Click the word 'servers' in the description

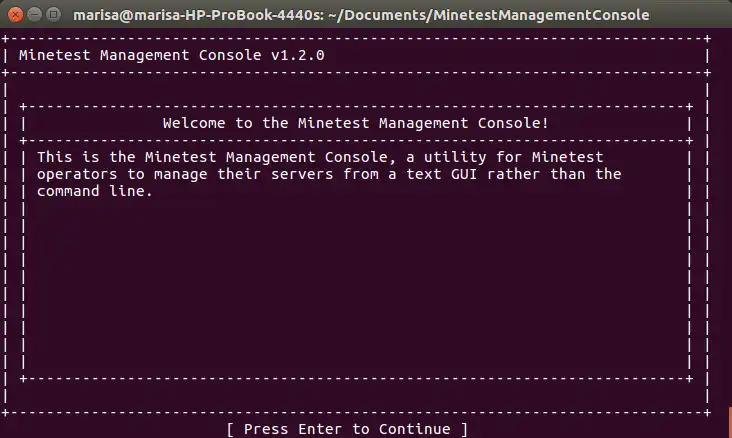point(302,174)
